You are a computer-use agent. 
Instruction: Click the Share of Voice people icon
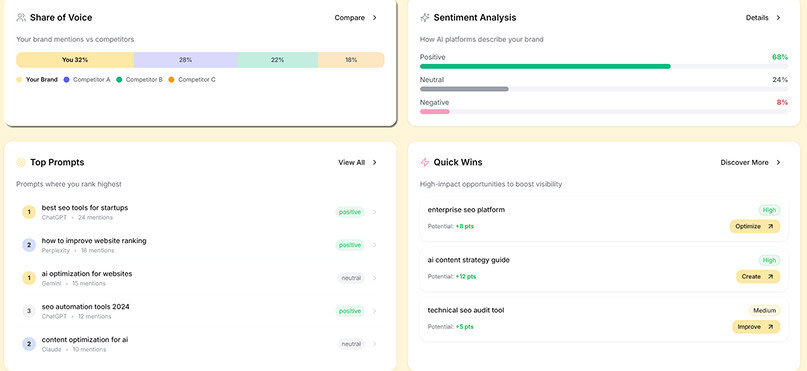coord(21,17)
